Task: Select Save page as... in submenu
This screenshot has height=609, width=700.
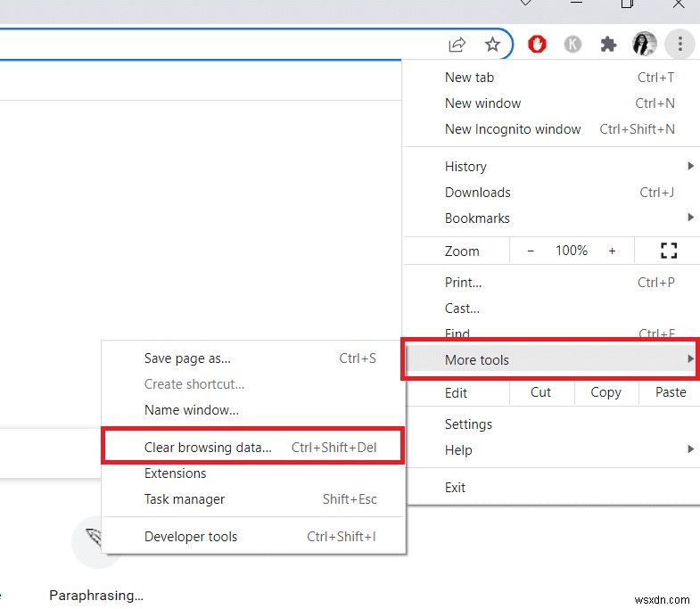Action: pyautogui.click(x=253, y=358)
